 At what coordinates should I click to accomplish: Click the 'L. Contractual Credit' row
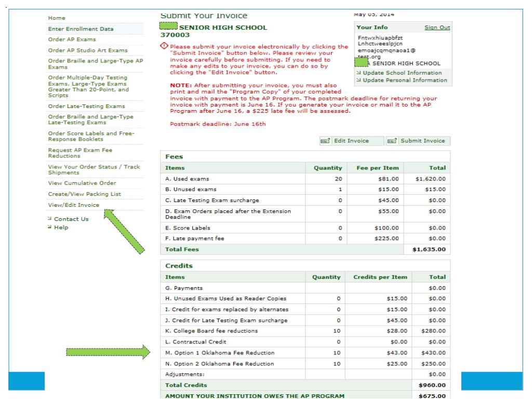pos(305,342)
